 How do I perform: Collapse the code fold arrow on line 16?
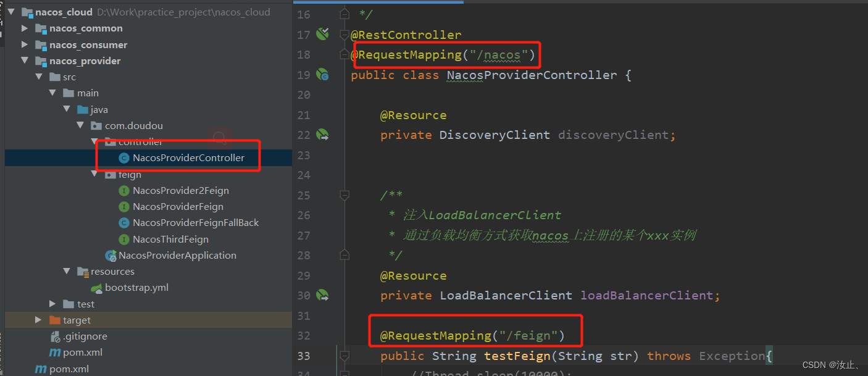(x=344, y=13)
